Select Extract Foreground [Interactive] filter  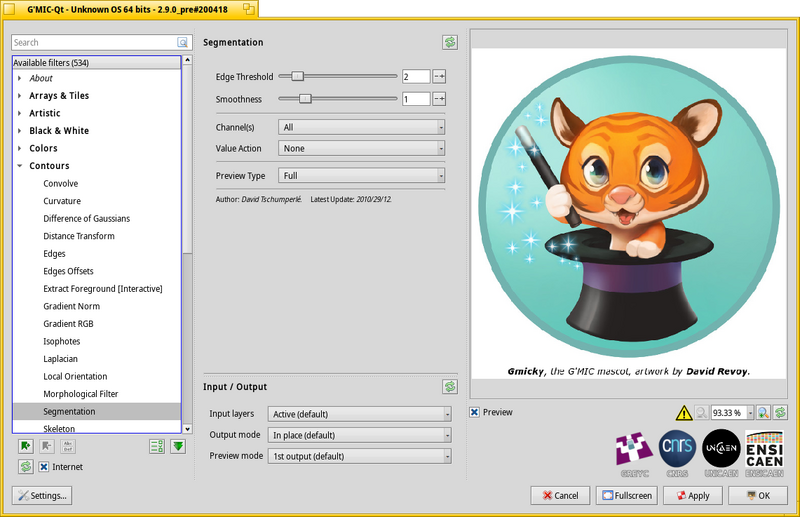(103, 289)
